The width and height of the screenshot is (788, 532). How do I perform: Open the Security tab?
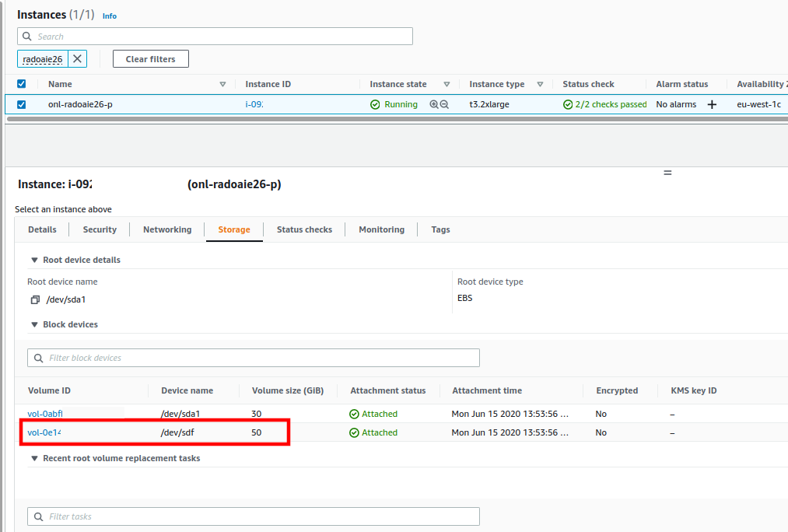point(100,229)
